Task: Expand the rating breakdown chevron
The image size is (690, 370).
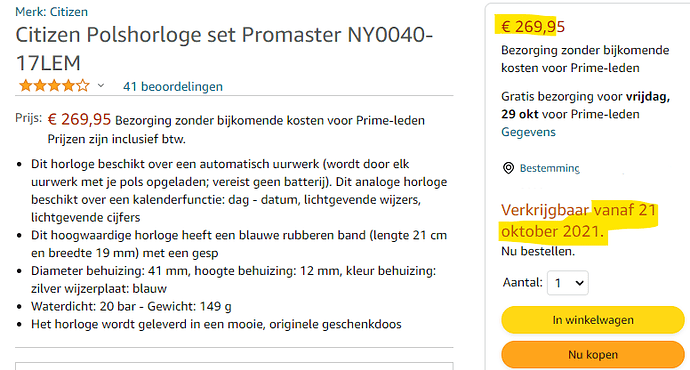Action: point(101,85)
